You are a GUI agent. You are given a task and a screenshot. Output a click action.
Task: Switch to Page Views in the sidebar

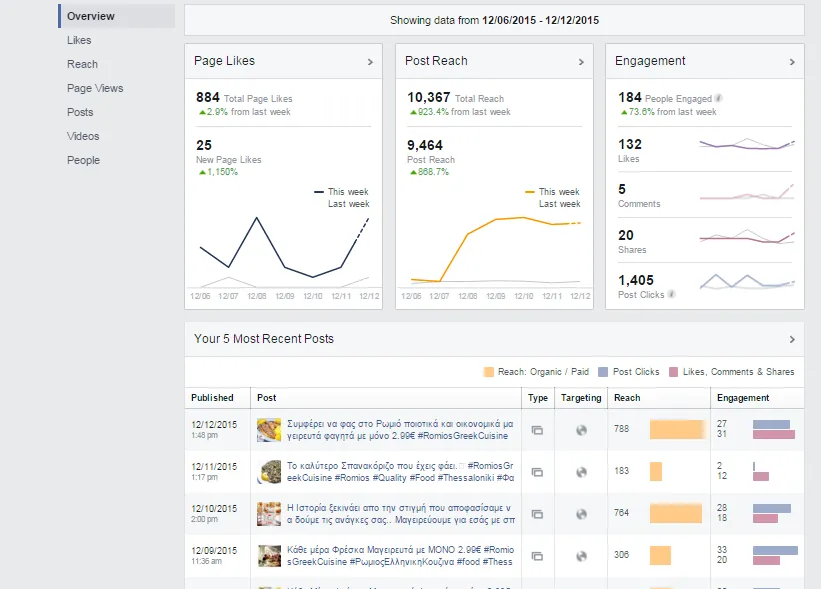pyautogui.click(x=95, y=88)
